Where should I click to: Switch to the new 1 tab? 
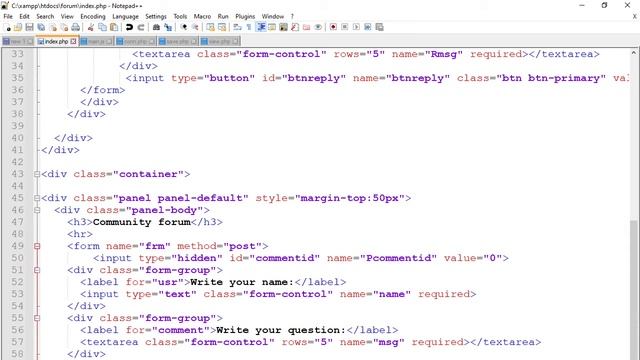point(18,41)
